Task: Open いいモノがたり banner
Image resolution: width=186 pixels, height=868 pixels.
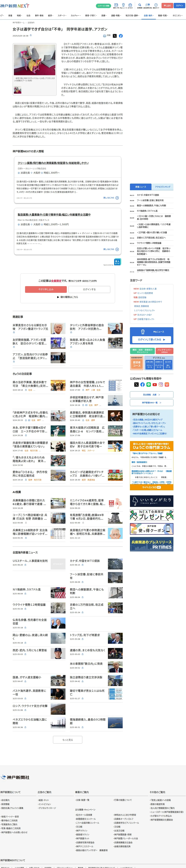Action: point(152,501)
